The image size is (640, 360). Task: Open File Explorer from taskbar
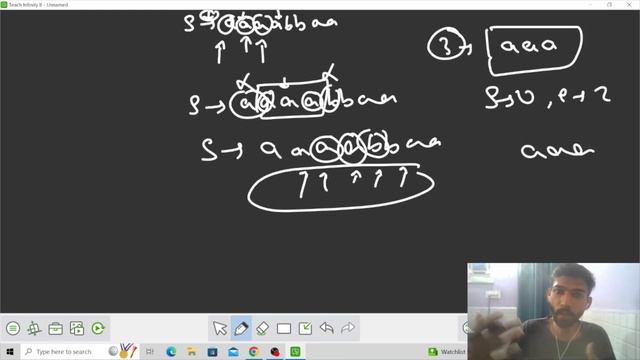coord(191,351)
